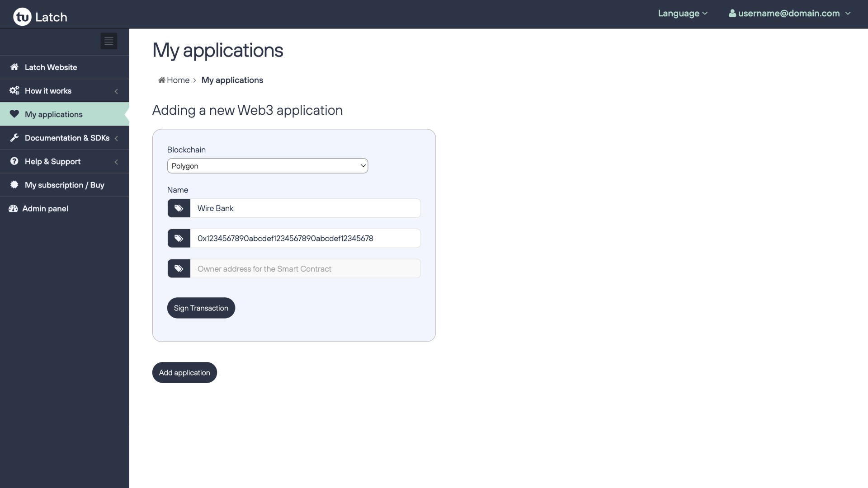Click the How it works settings icon
Image resolution: width=868 pixels, height=488 pixels.
coord(14,90)
